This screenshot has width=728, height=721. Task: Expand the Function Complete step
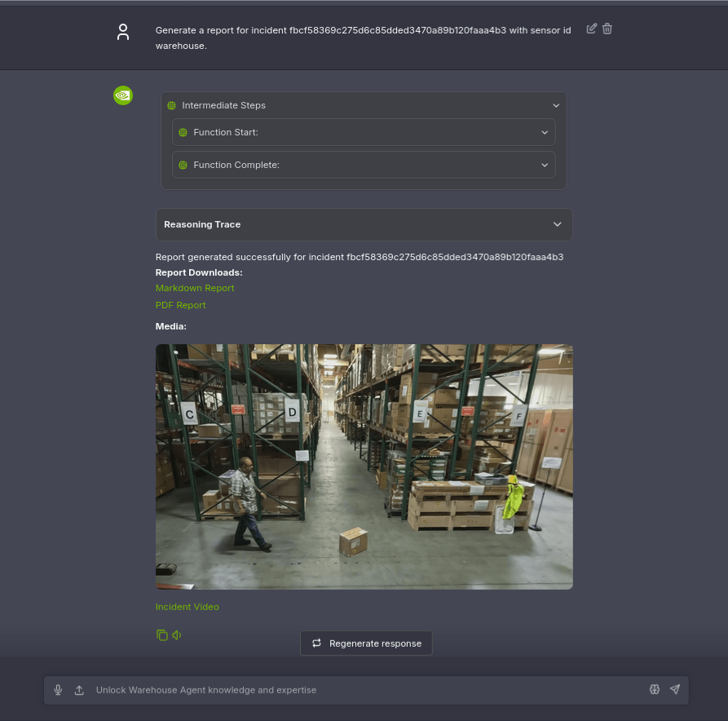tap(545, 165)
